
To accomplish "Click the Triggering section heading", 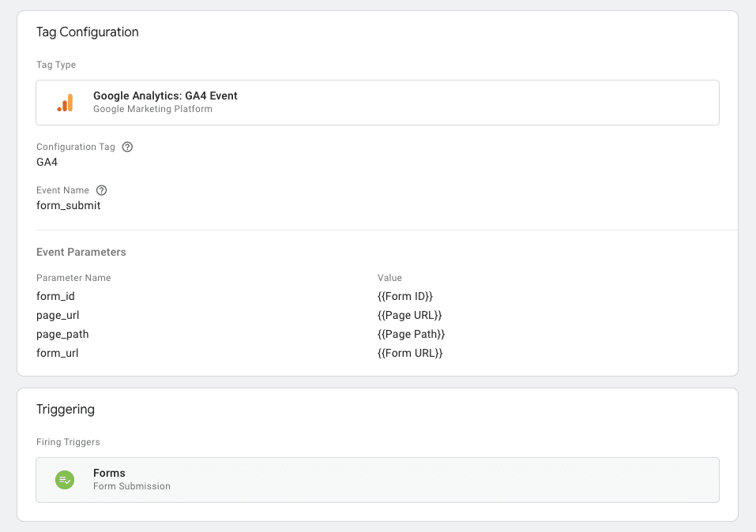I will tap(66, 410).
